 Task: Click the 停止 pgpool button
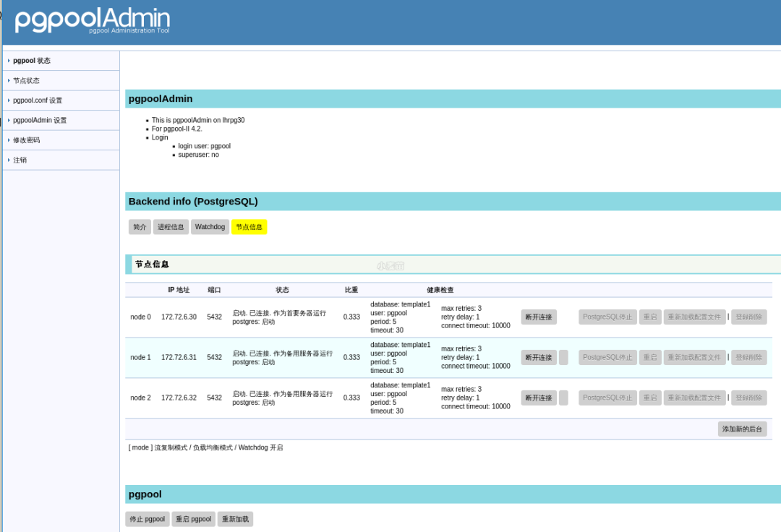click(148, 519)
